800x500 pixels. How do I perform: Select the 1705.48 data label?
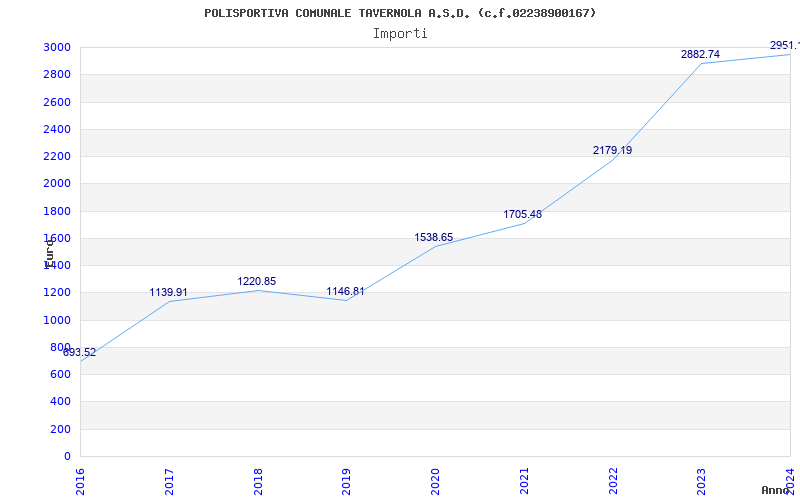point(522,214)
